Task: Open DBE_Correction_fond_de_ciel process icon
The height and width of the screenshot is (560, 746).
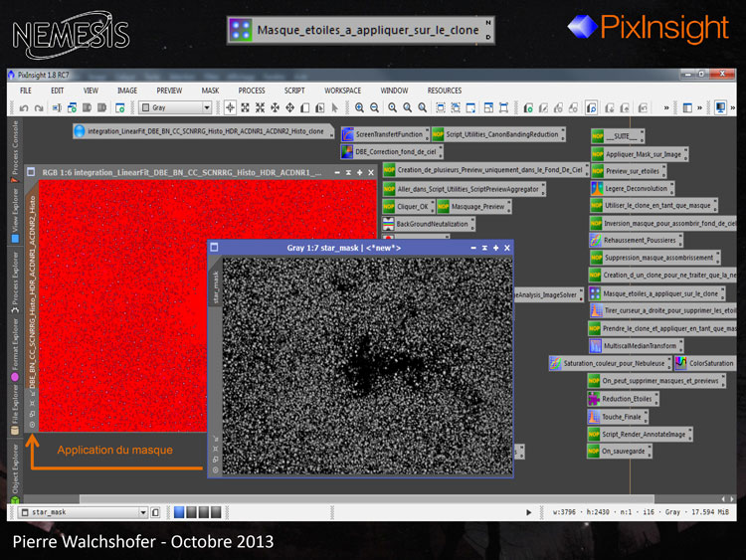Action: pyautogui.click(x=392, y=152)
